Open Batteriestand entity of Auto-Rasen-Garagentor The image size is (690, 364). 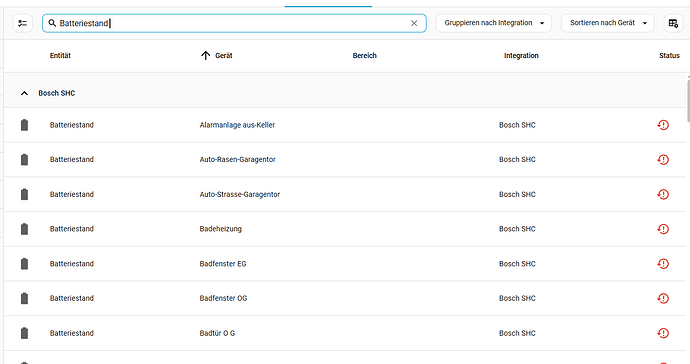(72, 159)
